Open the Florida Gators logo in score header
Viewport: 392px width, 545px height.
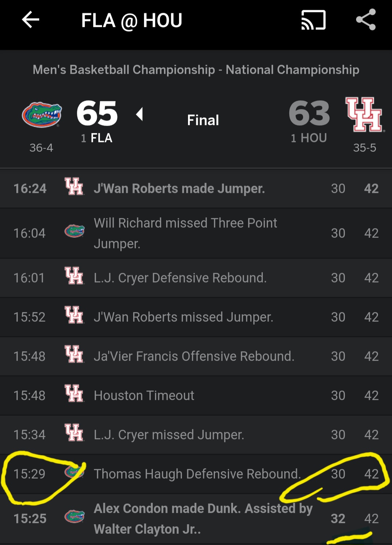point(42,115)
